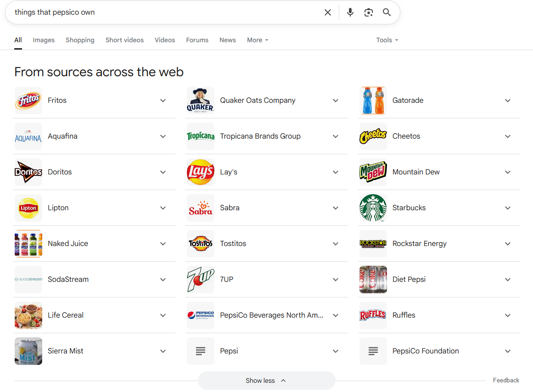Expand the Mountain Dew chevron
The height and width of the screenshot is (392, 533).
(x=508, y=172)
